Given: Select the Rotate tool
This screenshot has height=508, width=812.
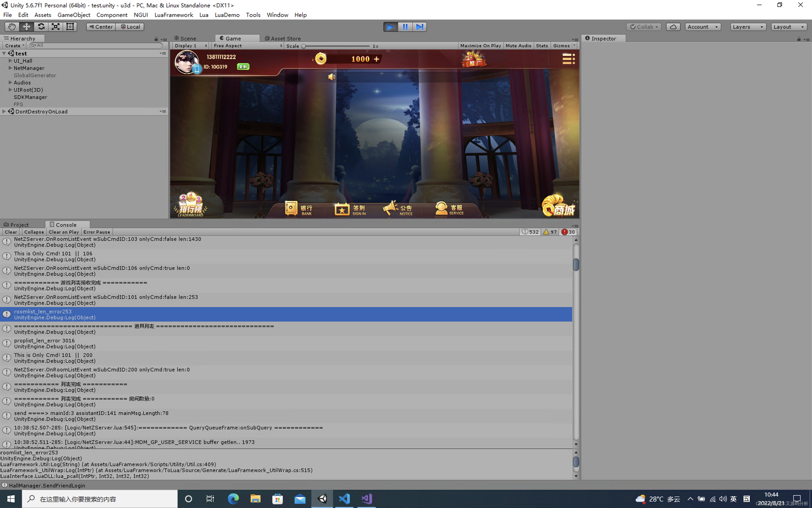Looking at the screenshot, I should coord(41,27).
